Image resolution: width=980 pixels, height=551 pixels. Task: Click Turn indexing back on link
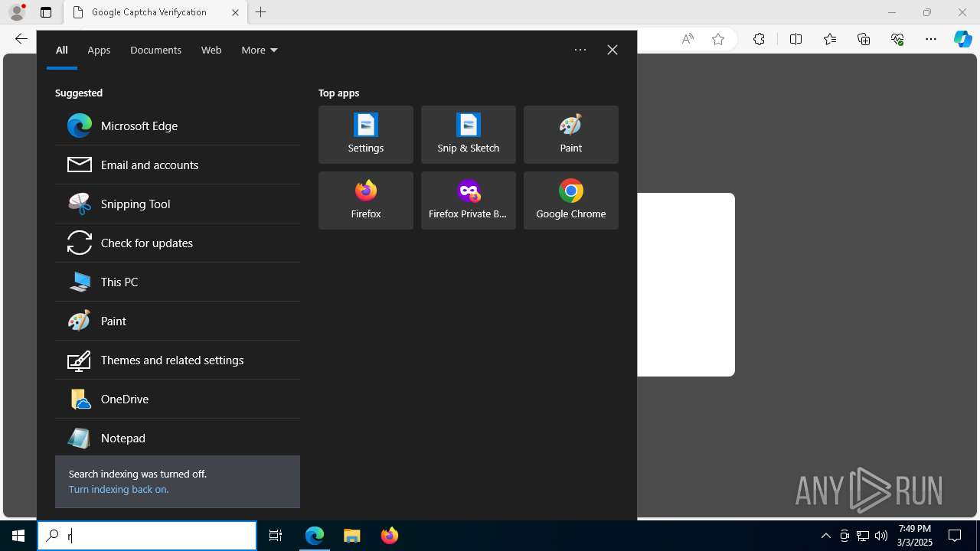119,489
